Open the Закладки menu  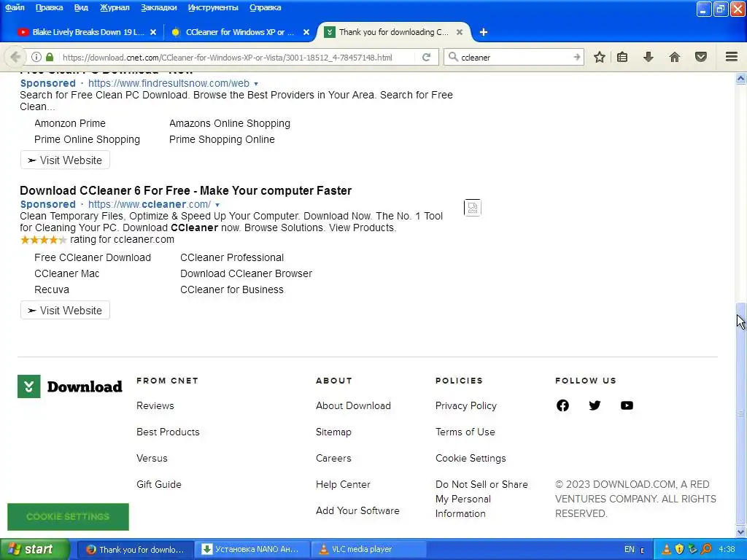pyautogui.click(x=158, y=7)
